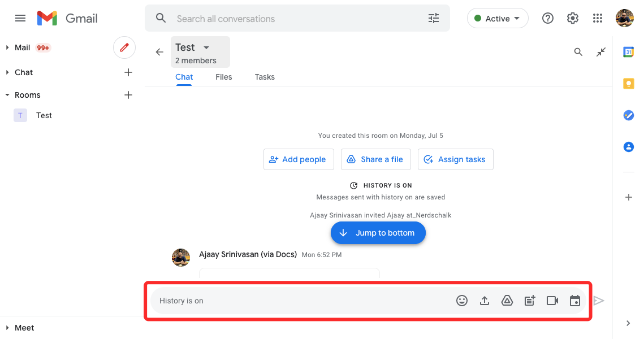Click the upload file icon

coord(485,301)
